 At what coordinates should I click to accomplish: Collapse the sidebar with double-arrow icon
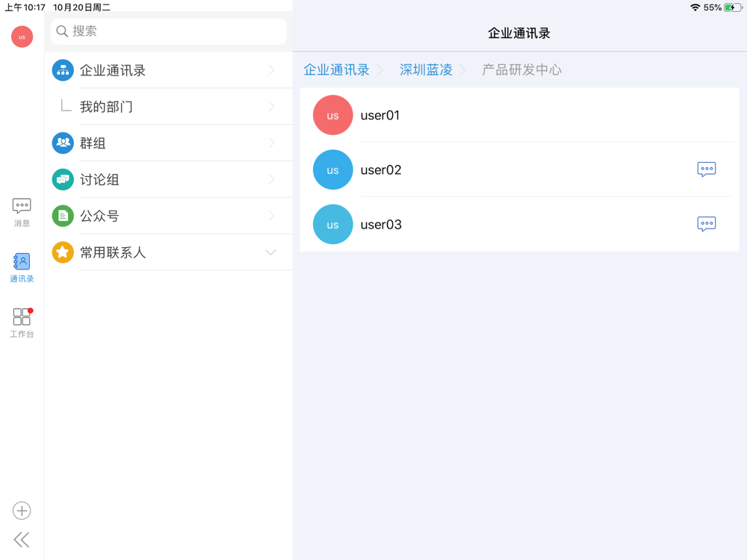(22, 540)
